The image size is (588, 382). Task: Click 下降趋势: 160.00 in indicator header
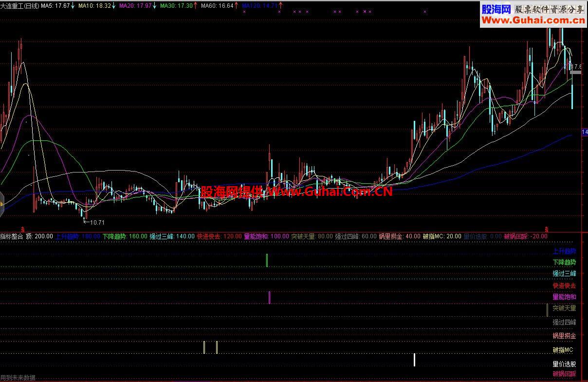(125, 236)
